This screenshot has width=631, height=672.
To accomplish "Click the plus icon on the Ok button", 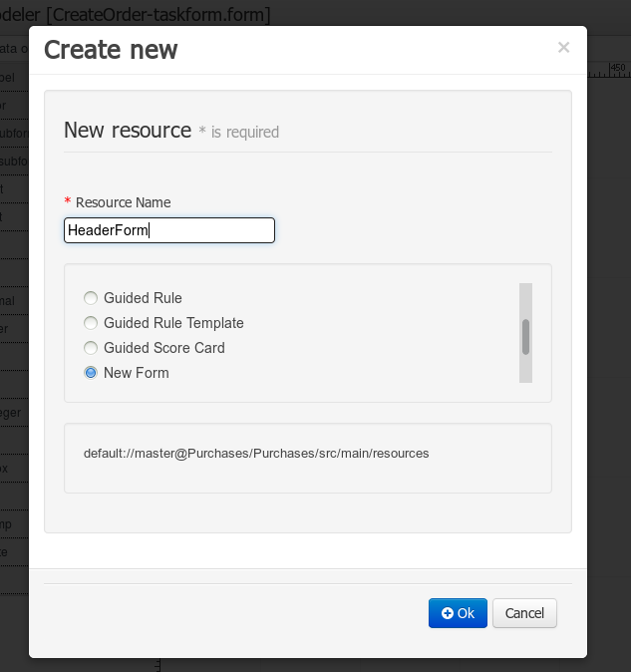I will coord(448,613).
